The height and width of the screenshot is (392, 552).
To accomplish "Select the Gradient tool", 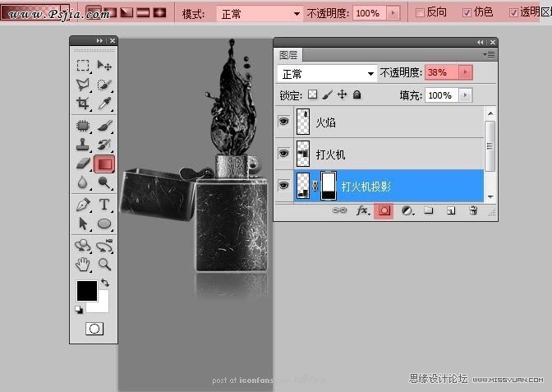I will (104, 164).
